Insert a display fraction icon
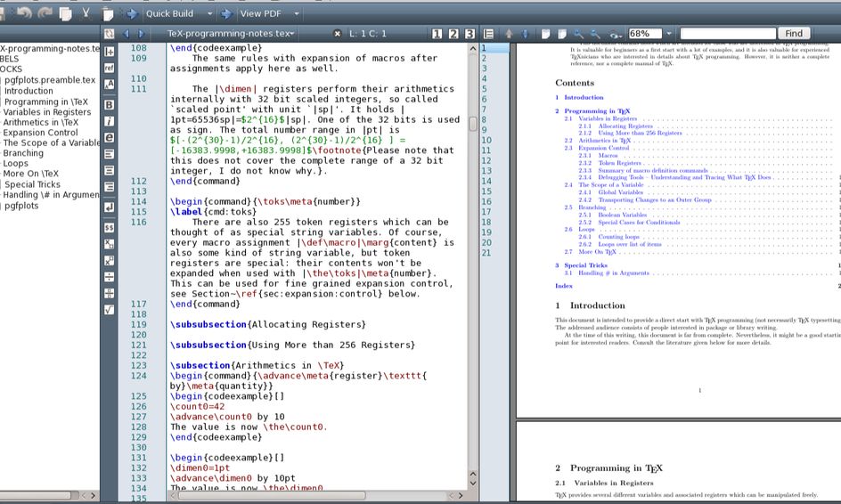 tap(109, 293)
